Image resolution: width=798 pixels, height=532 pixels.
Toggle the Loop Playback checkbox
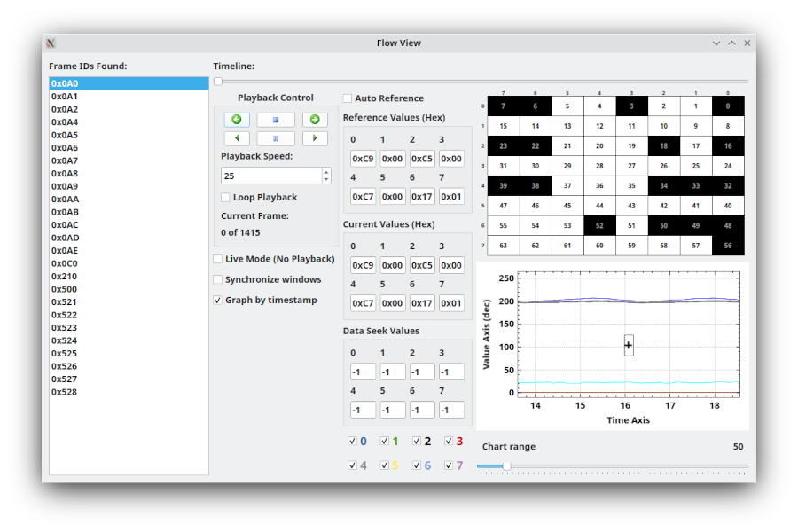225,197
